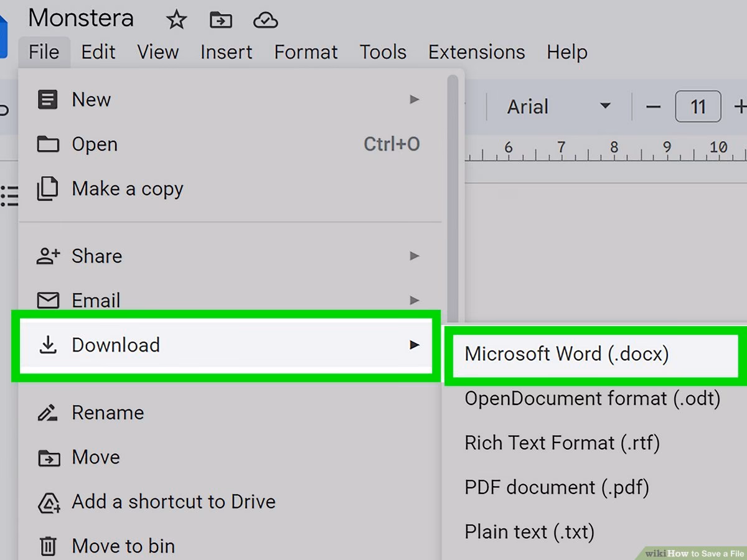Click the font size field showing 11
Viewport: 747px width, 560px height.
point(698,107)
